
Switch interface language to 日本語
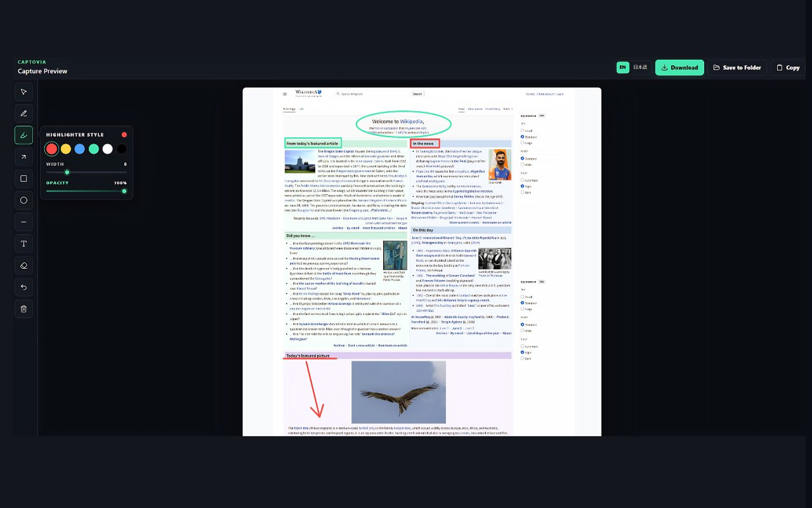[641, 67]
